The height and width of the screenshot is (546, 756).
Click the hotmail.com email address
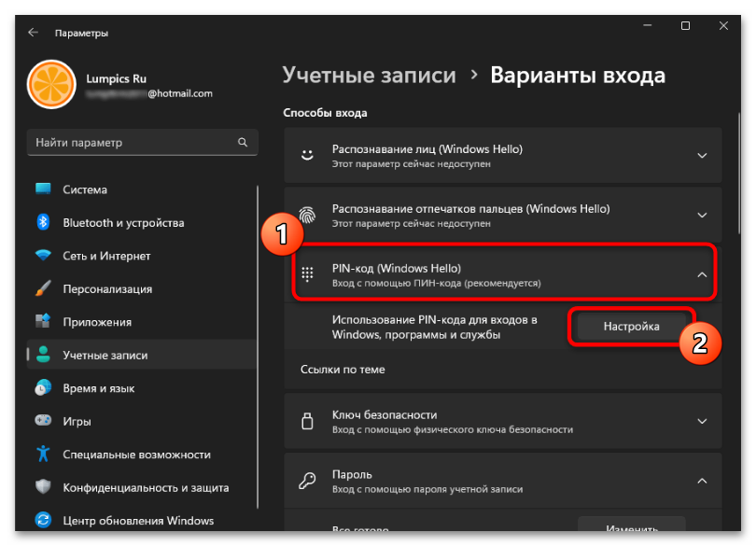coord(149,93)
